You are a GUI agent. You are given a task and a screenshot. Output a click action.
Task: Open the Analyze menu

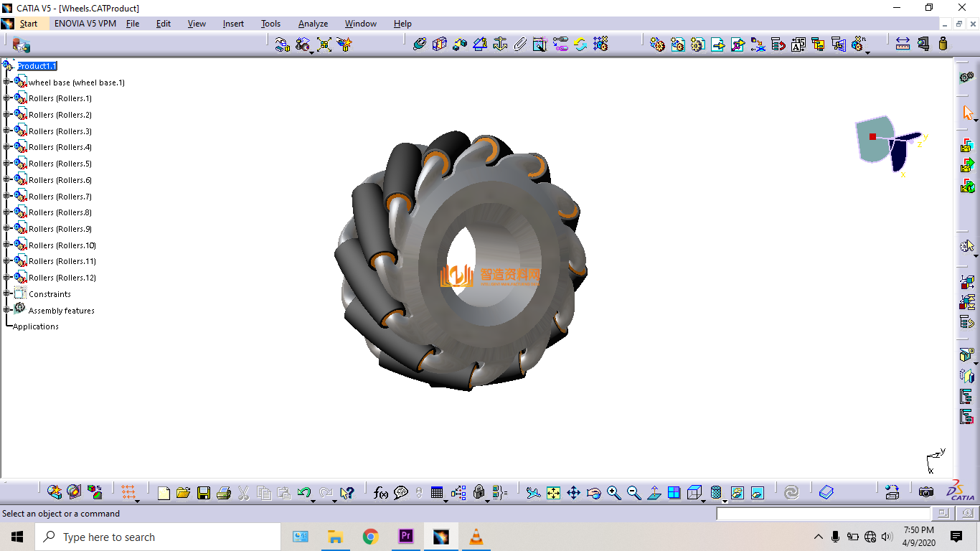(x=313, y=24)
